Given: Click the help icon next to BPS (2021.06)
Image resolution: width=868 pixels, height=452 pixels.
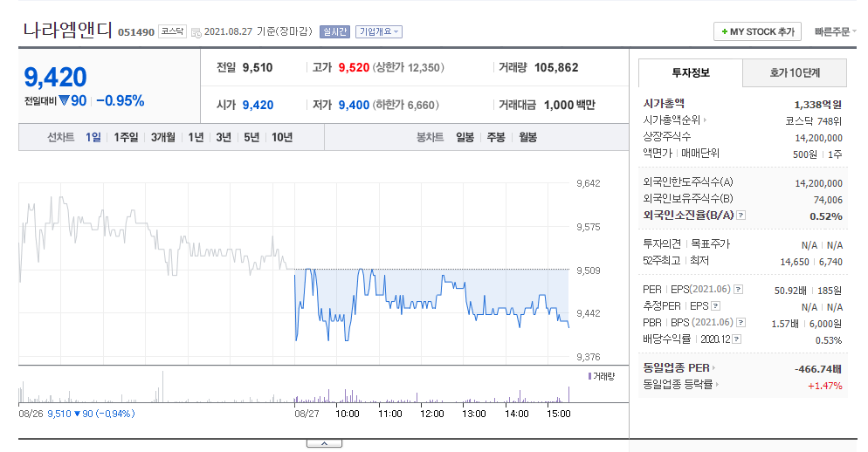Looking at the screenshot, I should click(x=741, y=323).
